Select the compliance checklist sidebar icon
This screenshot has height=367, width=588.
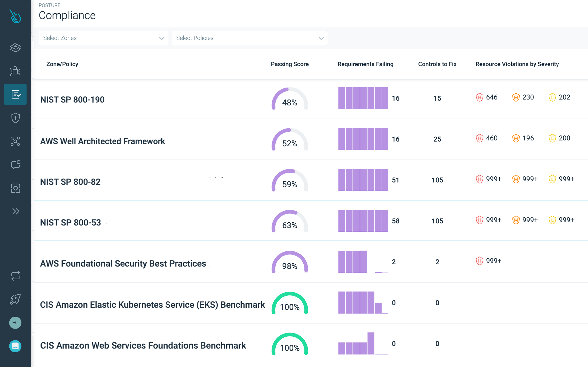(x=15, y=94)
